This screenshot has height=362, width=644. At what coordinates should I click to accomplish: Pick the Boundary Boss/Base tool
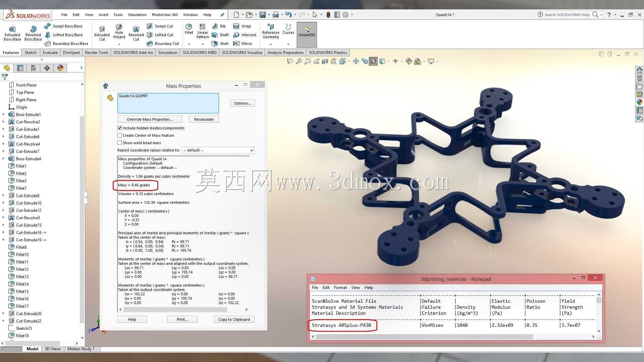(x=66, y=44)
